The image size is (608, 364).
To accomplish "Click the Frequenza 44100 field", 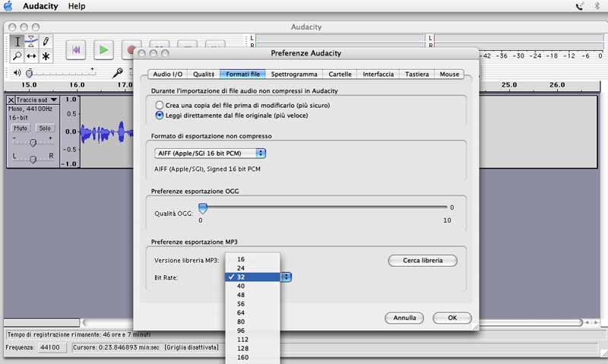I will point(51,347).
